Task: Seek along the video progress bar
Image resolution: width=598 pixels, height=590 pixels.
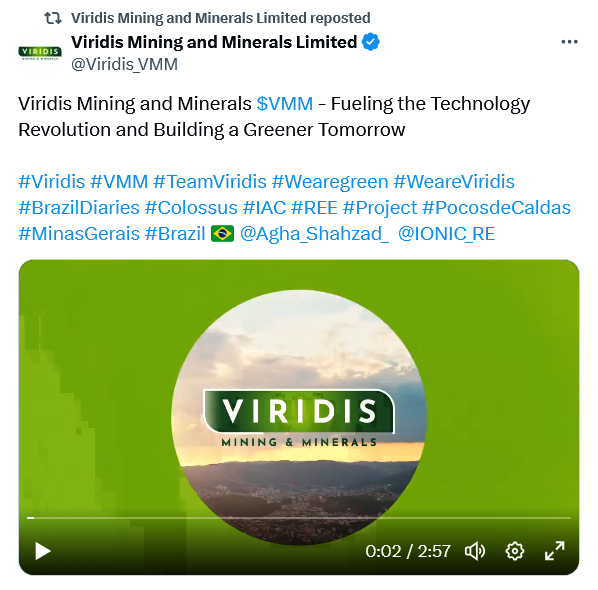Action: pyautogui.click(x=299, y=518)
